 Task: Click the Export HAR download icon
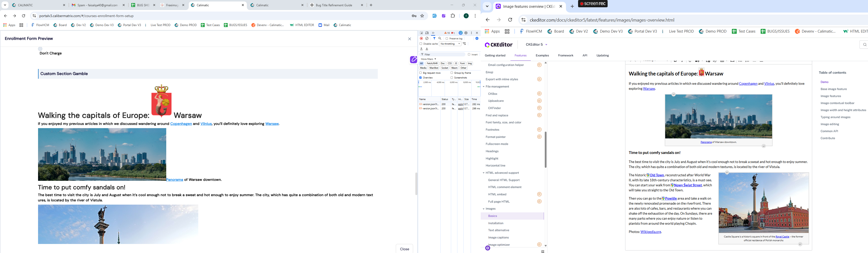[x=427, y=49]
